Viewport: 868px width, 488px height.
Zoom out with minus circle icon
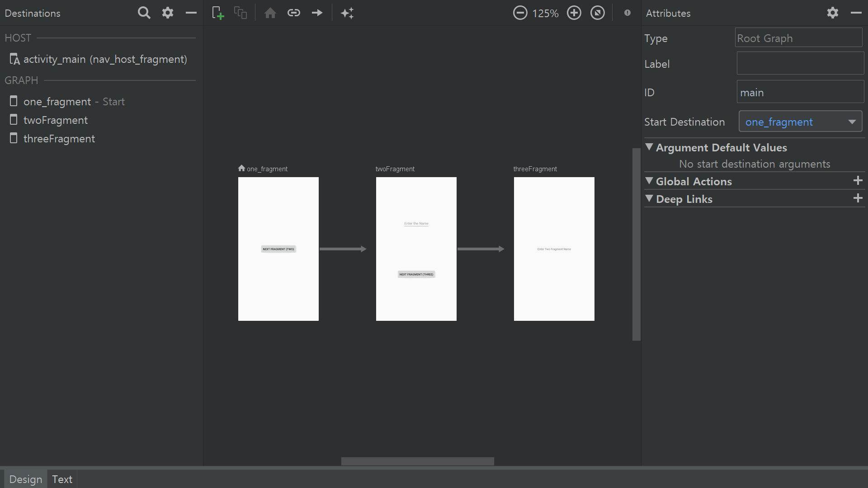tap(520, 13)
